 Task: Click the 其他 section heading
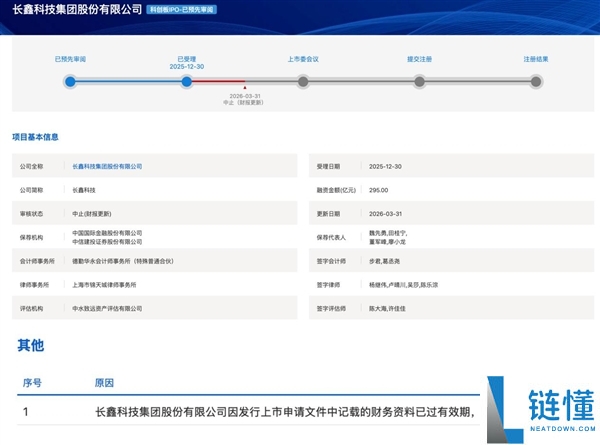pyautogui.click(x=31, y=346)
